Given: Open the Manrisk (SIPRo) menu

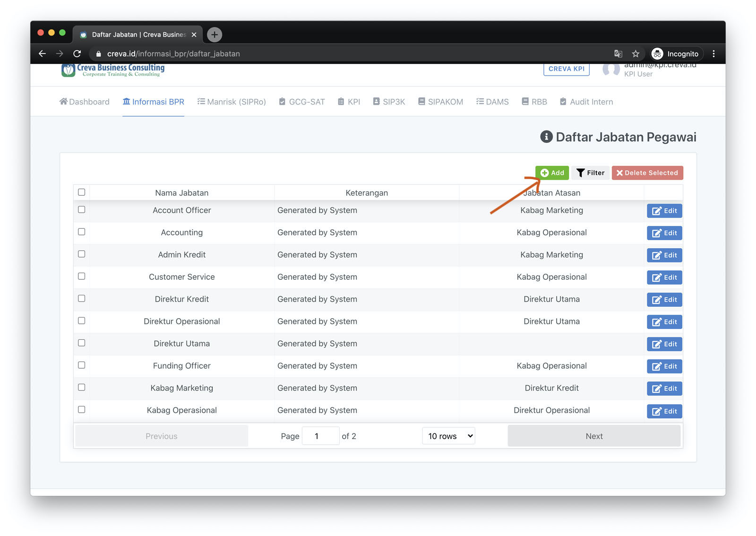Looking at the screenshot, I should point(232,102).
